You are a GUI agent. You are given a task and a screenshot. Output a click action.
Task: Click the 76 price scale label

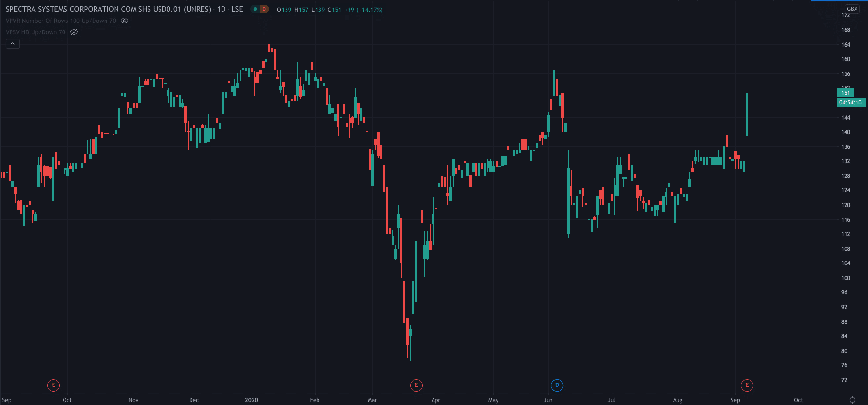tap(844, 365)
